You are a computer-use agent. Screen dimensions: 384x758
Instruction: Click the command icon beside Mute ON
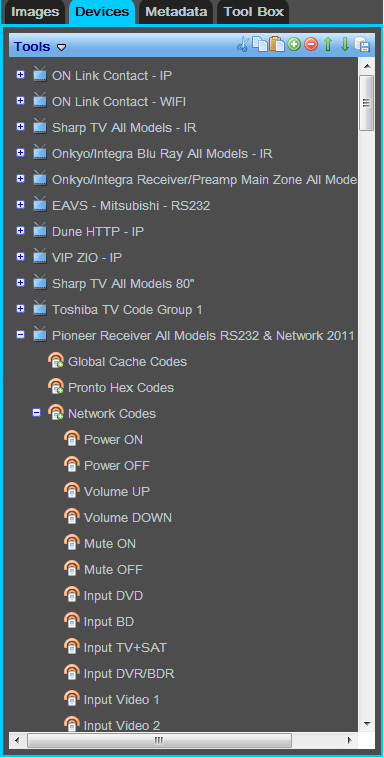[72, 543]
